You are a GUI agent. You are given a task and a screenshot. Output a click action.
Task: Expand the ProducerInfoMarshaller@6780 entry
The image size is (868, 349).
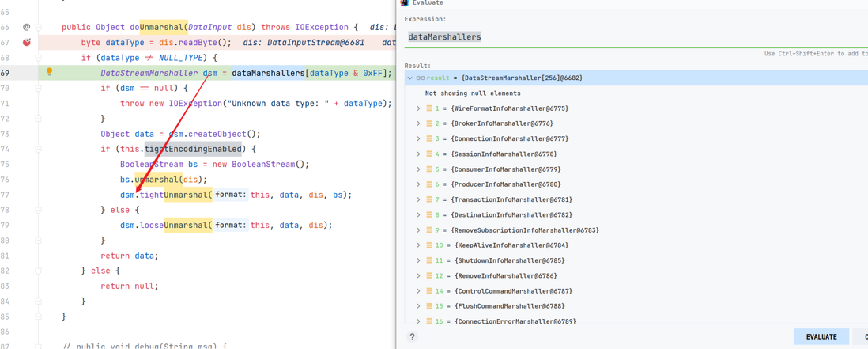[419, 184]
